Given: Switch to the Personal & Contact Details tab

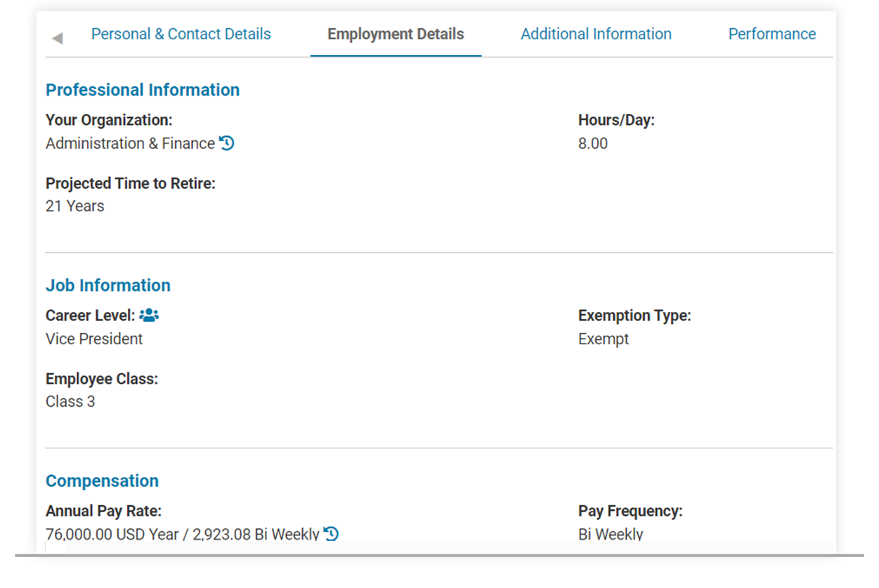Looking at the screenshot, I should 181,33.
